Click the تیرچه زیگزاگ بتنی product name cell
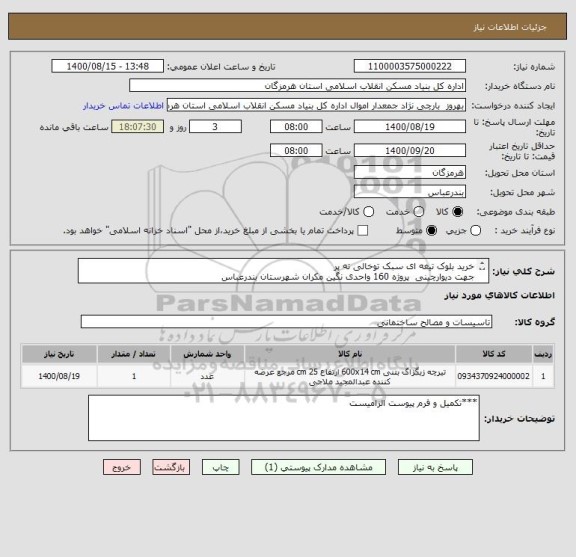 pyautogui.click(x=350, y=376)
